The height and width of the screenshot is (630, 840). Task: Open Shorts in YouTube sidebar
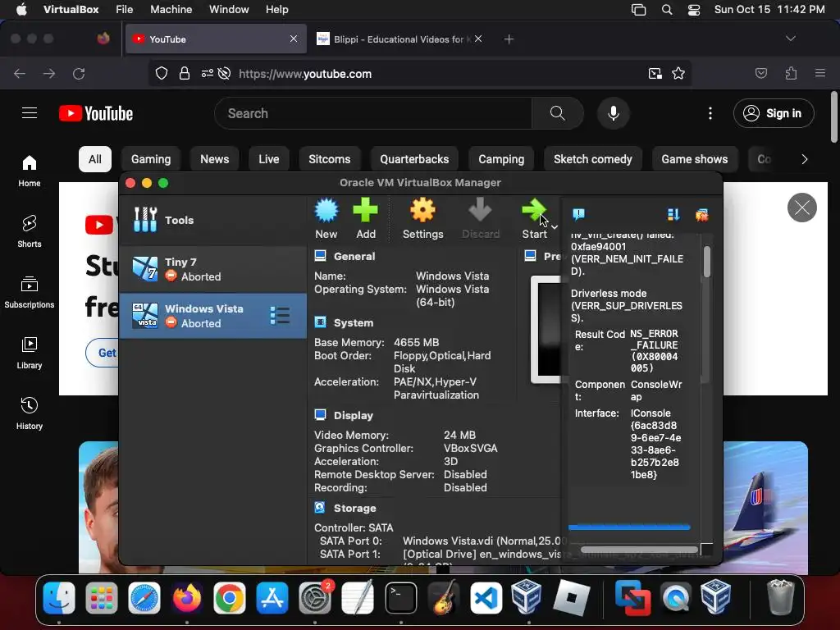(30, 231)
